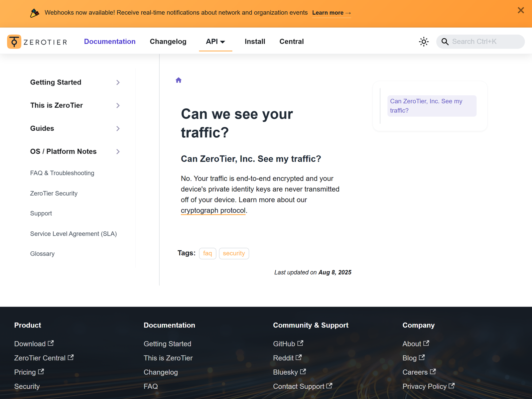Select OS / Platform Notes in sidebar
The image size is (532, 399).
click(x=64, y=151)
